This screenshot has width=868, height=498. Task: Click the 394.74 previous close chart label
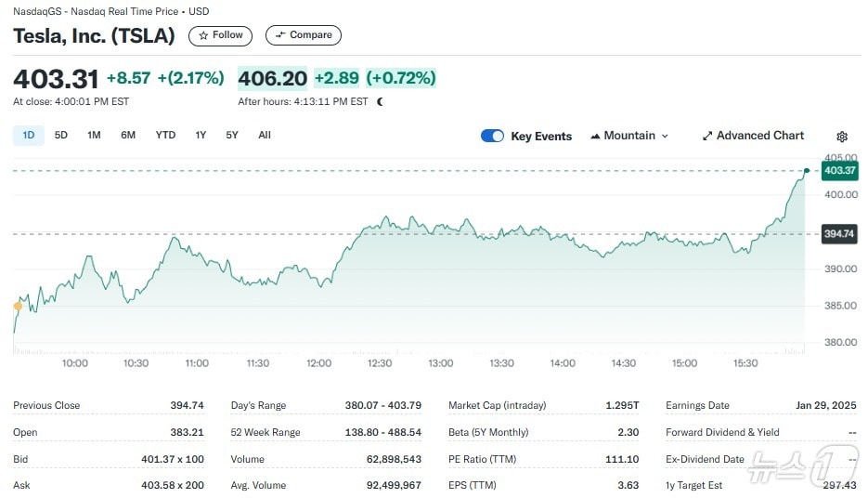[839, 234]
